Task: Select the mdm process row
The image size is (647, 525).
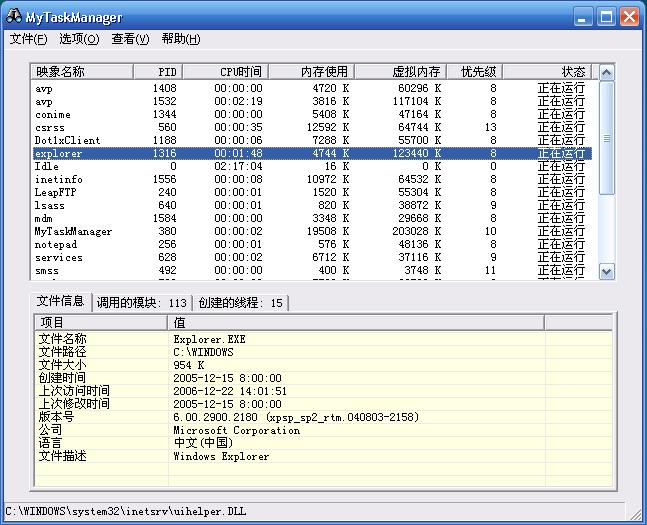Action: click(312, 218)
